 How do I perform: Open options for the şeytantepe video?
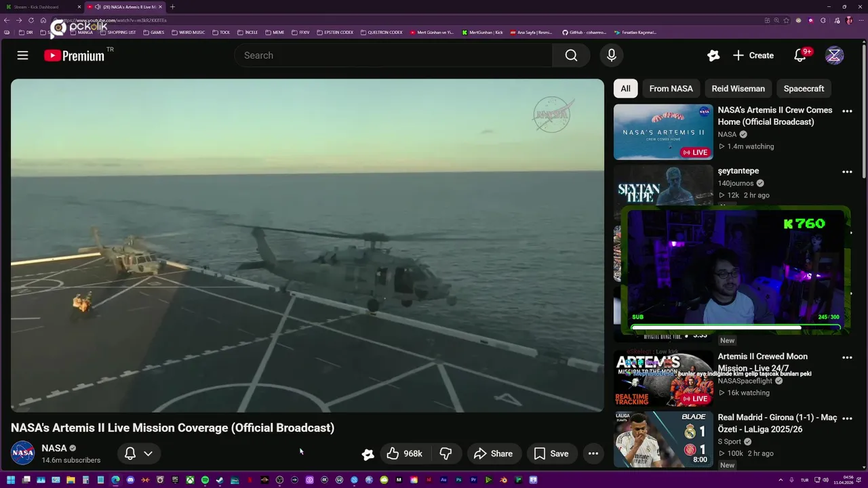[847, 171]
